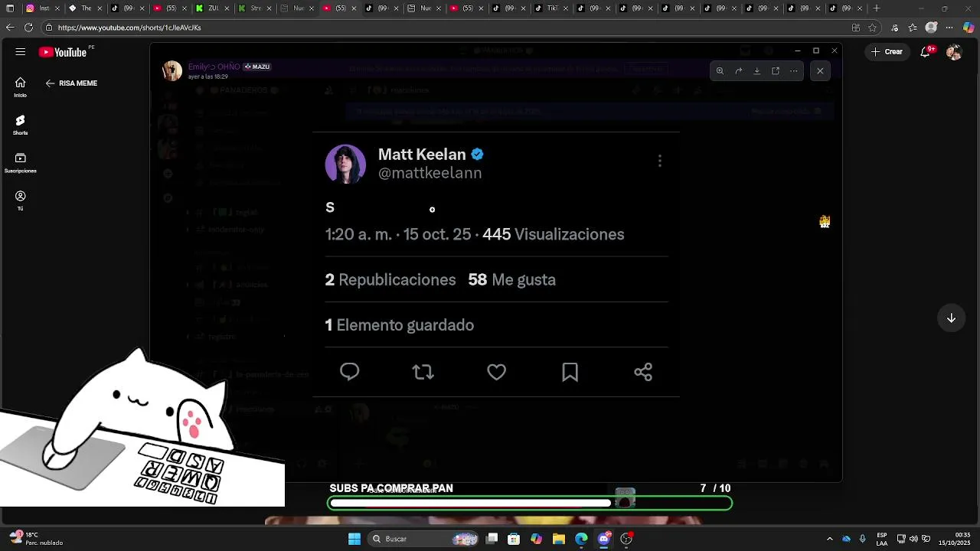The height and width of the screenshot is (551, 980).
Task: Show hidden system tray icons chevron
Action: 830,539
